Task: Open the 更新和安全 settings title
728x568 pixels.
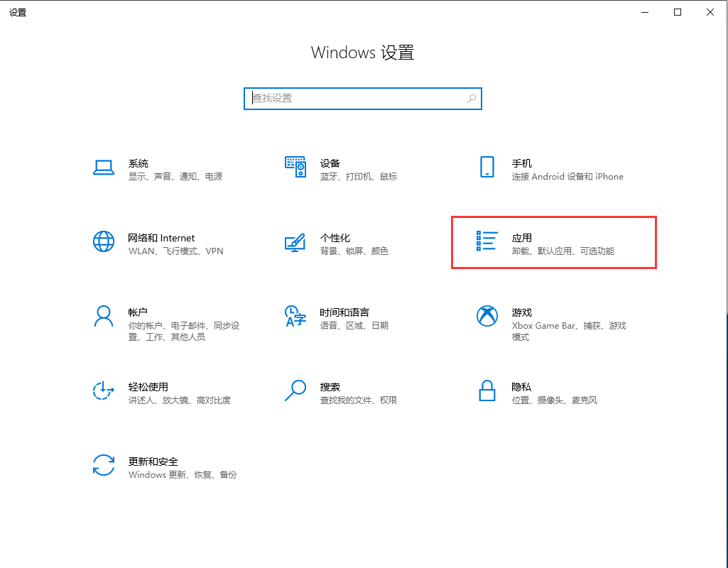Action: coord(153,461)
